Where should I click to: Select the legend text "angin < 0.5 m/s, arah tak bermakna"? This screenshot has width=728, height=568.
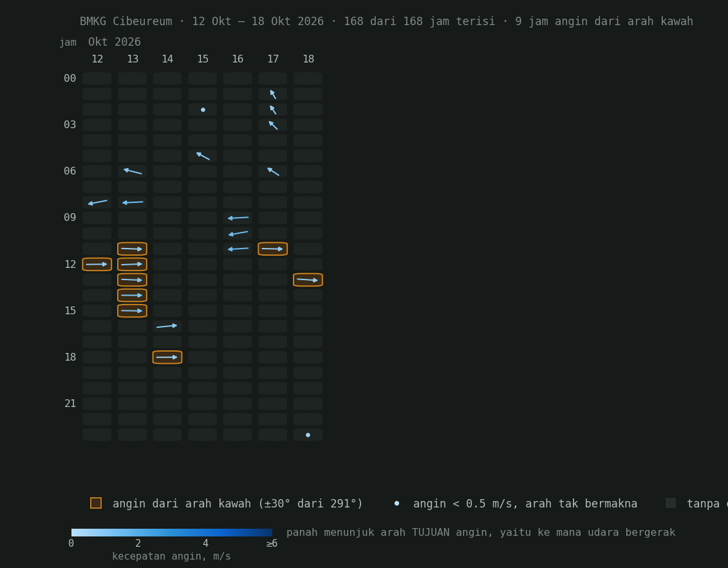pyautogui.click(x=525, y=504)
